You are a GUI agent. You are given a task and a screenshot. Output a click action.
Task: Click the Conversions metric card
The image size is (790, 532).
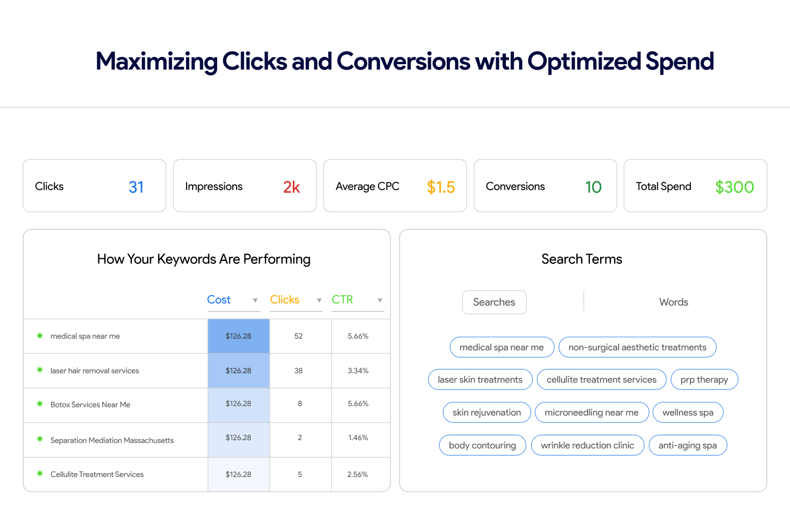pyautogui.click(x=545, y=186)
